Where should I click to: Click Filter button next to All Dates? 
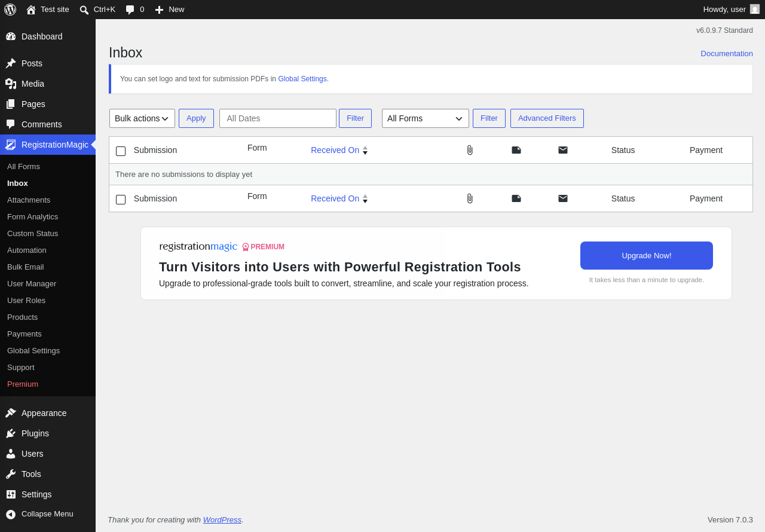355,118
